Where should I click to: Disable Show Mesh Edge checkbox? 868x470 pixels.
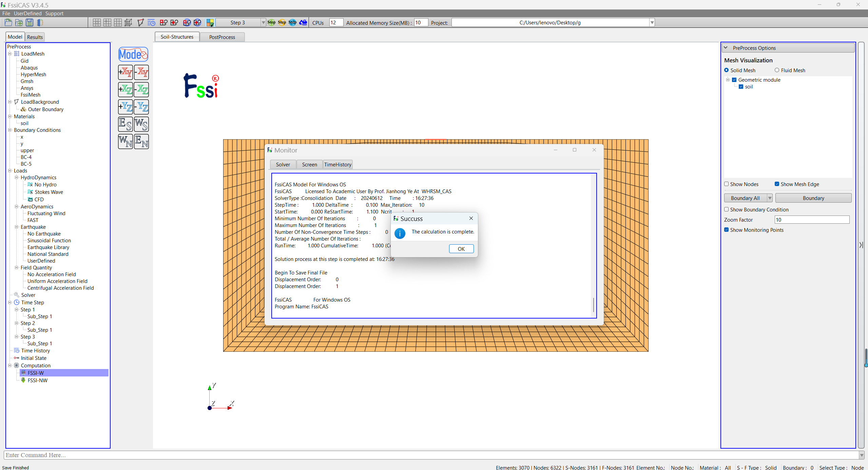click(777, 184)
